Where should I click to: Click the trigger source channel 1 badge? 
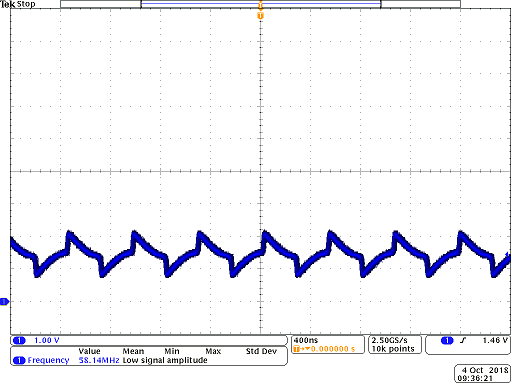(447, 340)
